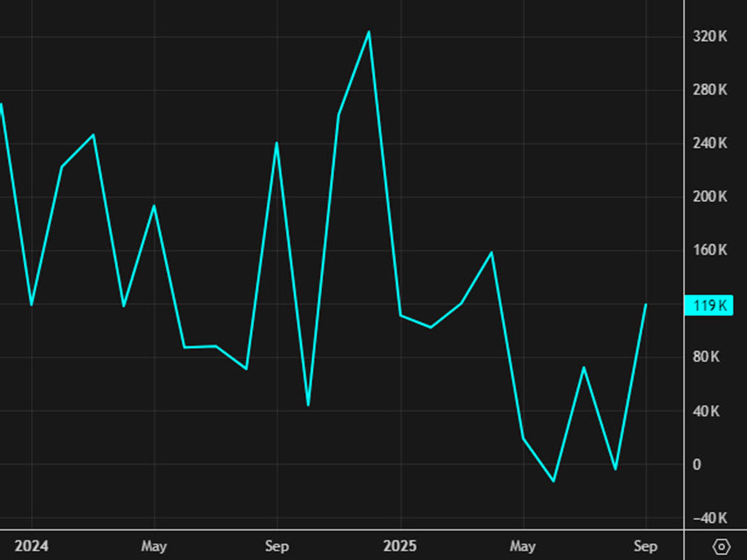Screen dimensions: 747x560
Task: Select the 280K price axis label
Action: pyautogui.click(x=709, y=90)
